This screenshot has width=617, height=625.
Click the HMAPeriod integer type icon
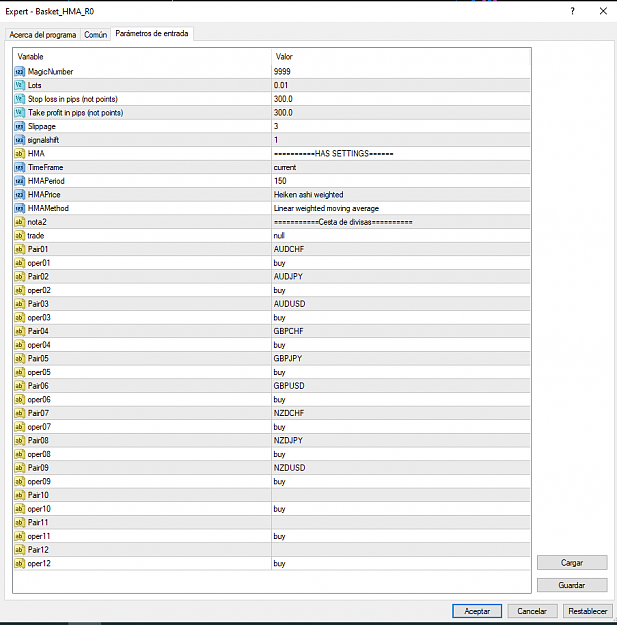tap(20, 181)
